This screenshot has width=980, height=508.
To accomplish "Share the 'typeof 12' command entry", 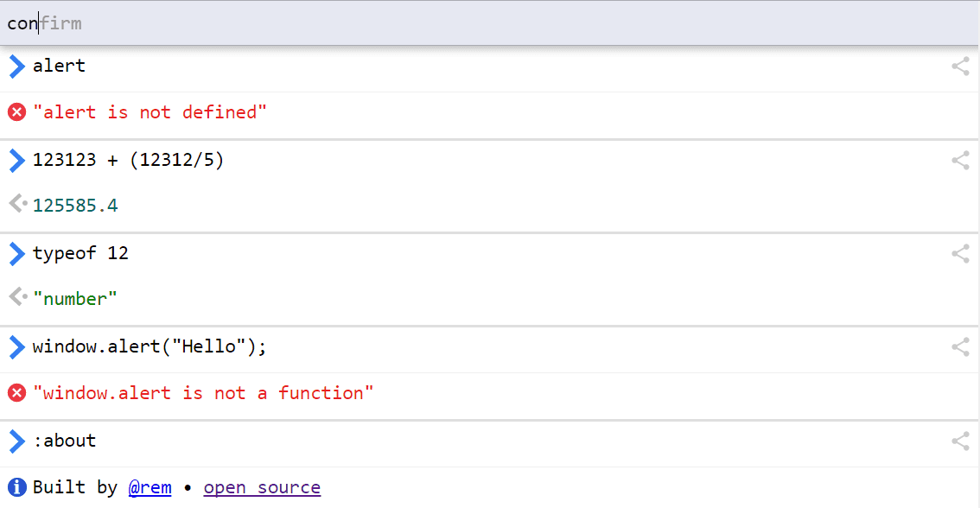I will point(960,253).
